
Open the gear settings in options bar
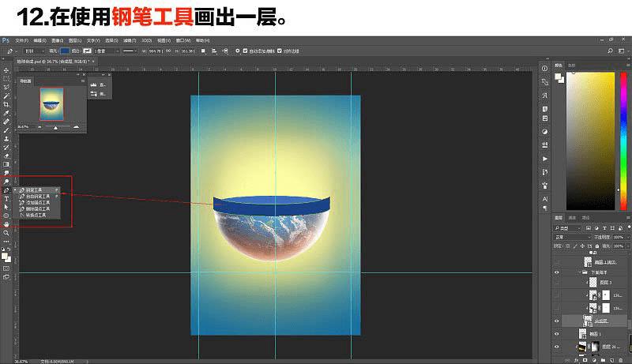coord(238,51)
